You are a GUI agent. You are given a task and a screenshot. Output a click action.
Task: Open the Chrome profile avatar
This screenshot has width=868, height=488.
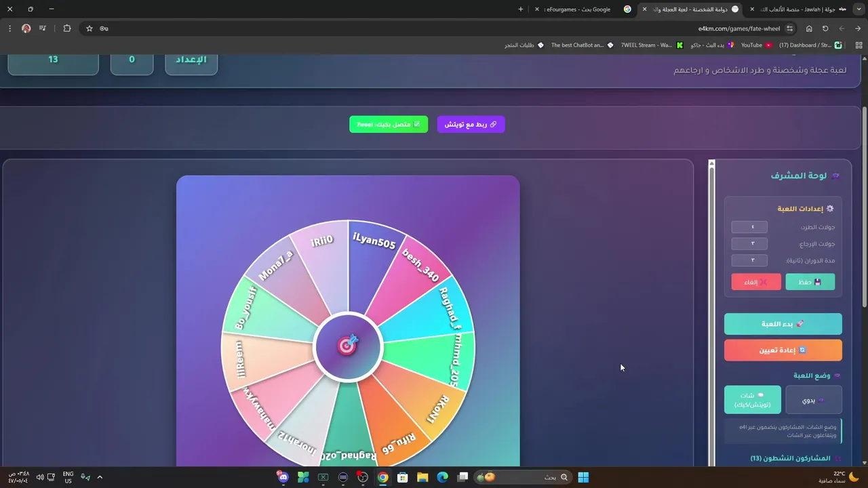26,28
